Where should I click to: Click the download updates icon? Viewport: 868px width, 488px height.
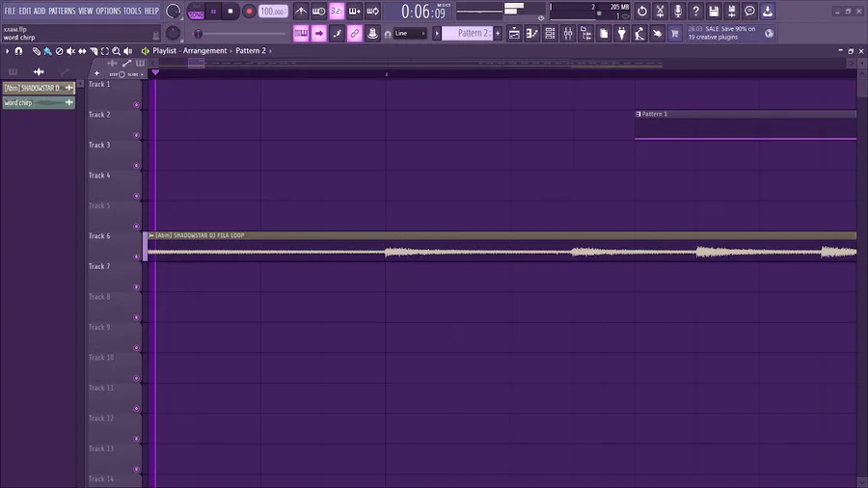coord(768,11)
